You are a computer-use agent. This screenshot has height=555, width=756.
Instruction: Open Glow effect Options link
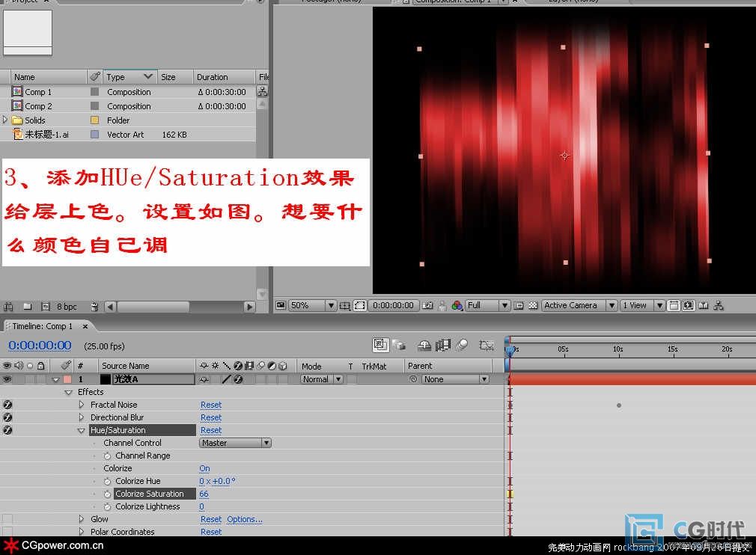point(245,519)
